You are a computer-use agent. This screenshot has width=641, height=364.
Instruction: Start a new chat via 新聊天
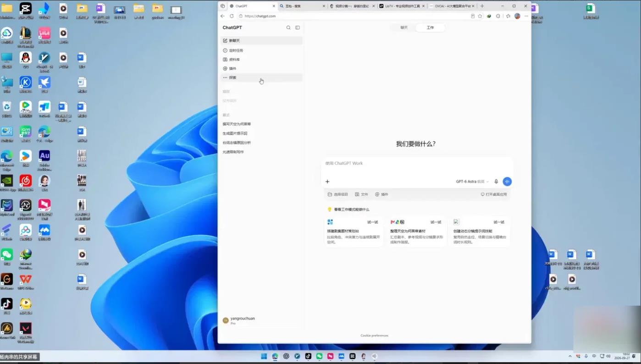click(261, 41)
